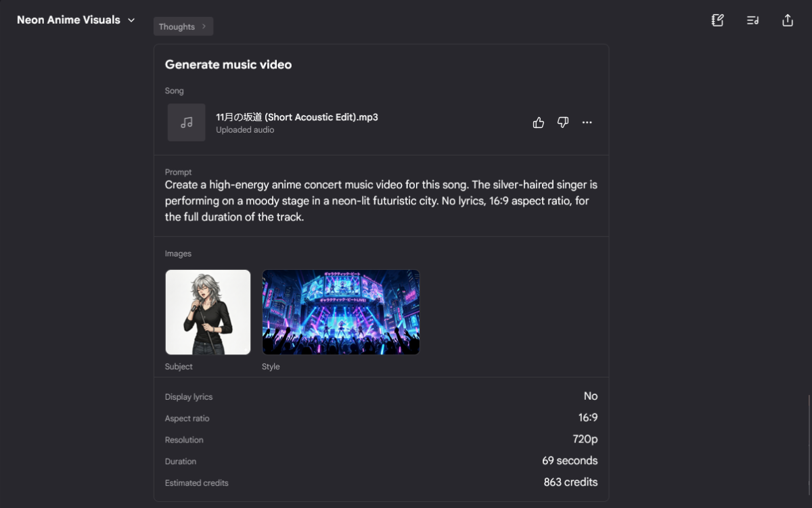
Task: Click the vertical scrollbar on right edge
Action: 809,446
